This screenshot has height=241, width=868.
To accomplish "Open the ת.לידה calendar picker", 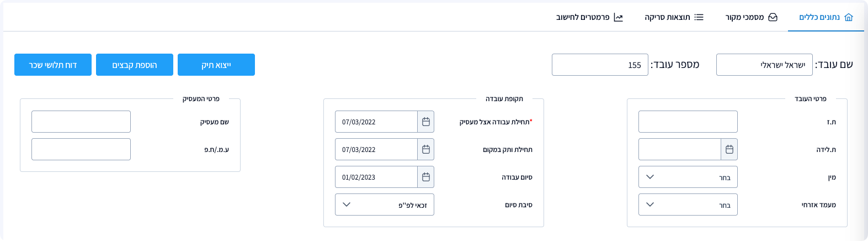I will click(729, 149).
